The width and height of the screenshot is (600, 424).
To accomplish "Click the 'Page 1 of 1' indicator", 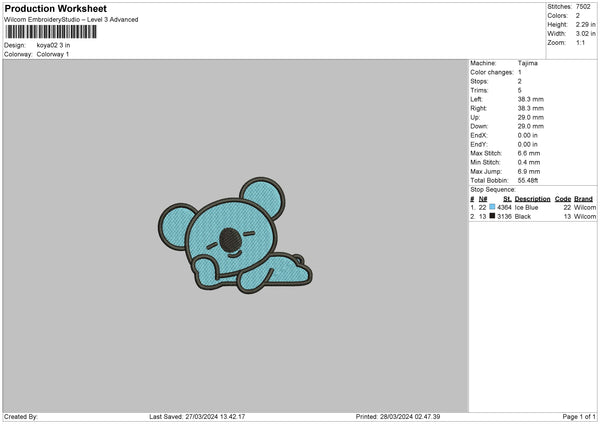I will pyautogui.click(x=579, y=417).
